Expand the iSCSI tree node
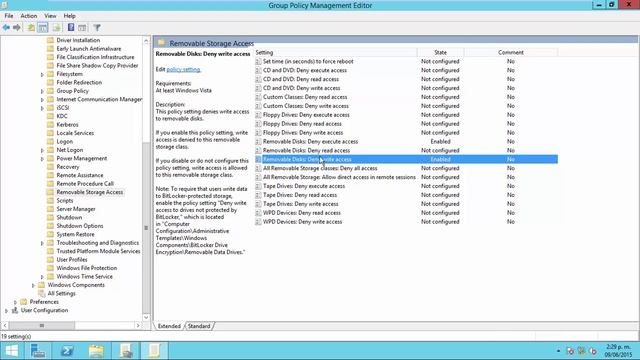 click(42, 108)
